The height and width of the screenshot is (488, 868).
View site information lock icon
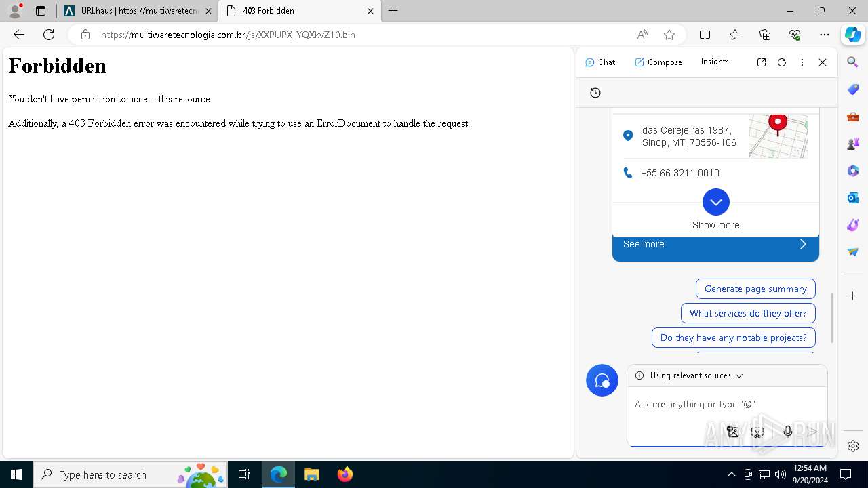click(x=85, y=35)
